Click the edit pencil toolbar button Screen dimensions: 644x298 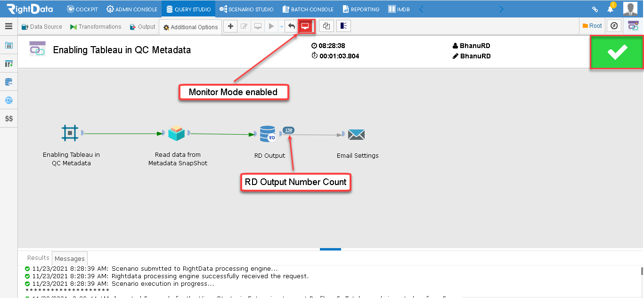click(x=244, y=26)
